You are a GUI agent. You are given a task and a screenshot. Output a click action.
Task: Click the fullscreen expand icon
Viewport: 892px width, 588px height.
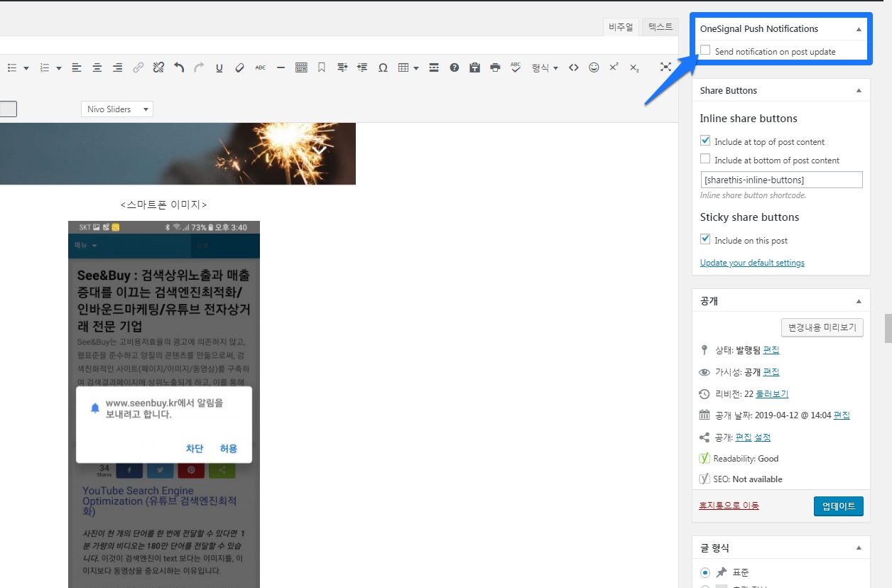[665, 67]
